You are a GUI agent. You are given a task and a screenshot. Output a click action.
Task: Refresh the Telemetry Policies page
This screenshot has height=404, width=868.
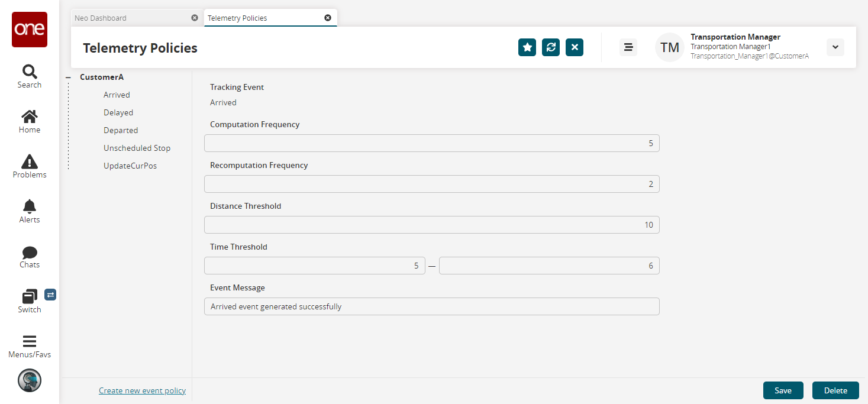tap(551, 47)
